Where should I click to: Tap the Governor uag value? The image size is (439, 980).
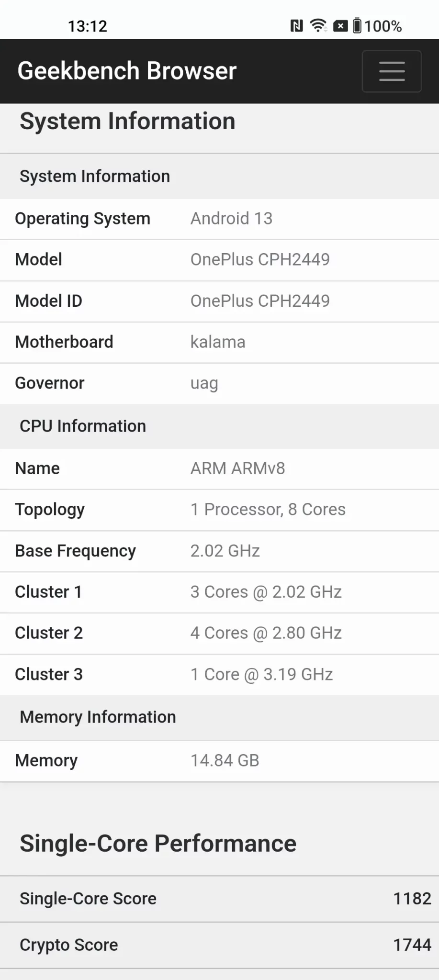pos(204,383)
